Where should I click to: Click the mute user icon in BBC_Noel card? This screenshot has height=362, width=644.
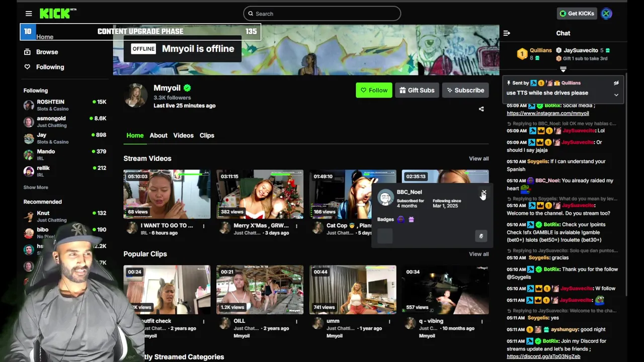481,236
